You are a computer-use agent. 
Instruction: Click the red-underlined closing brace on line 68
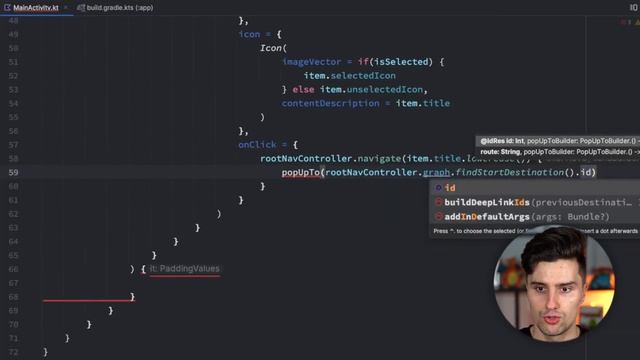point(132,297)
